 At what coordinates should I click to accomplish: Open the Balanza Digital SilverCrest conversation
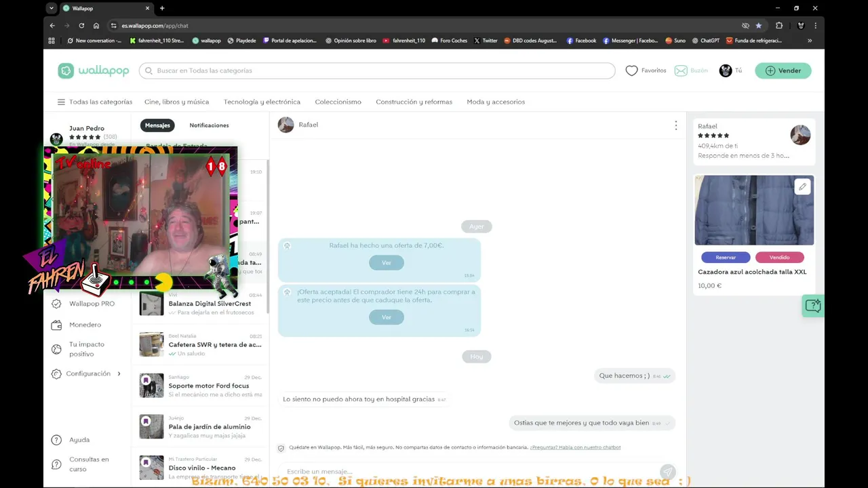coord(200,303)
